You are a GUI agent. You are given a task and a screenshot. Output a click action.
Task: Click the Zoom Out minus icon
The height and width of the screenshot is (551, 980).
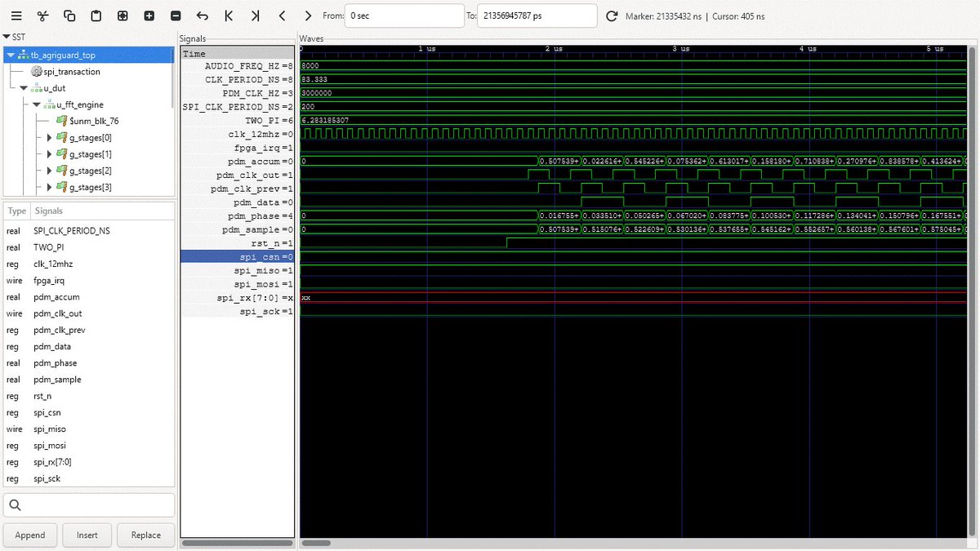pos(176,16)
